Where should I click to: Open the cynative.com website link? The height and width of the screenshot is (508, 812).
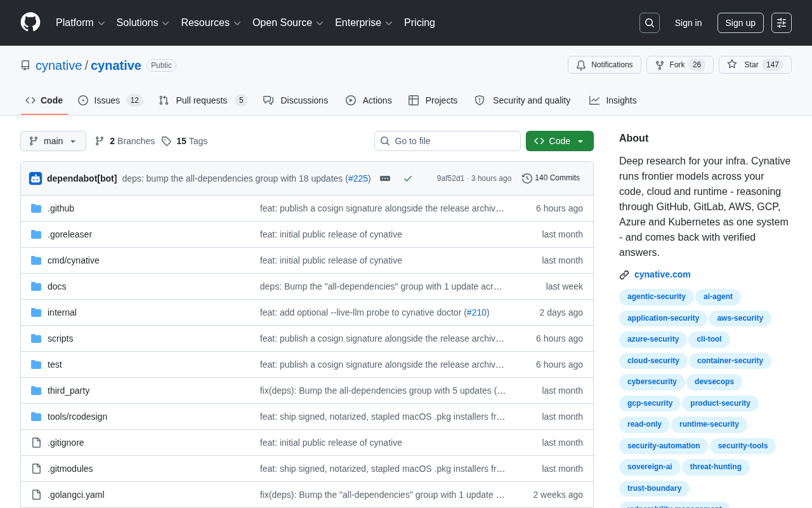point(662,274)
